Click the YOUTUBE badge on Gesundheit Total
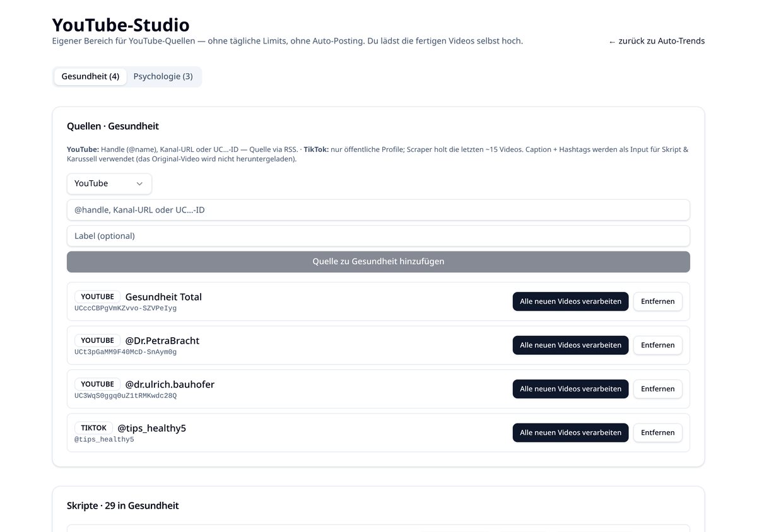The height and width of the screenshot is (532, 757). coord(97,297)
